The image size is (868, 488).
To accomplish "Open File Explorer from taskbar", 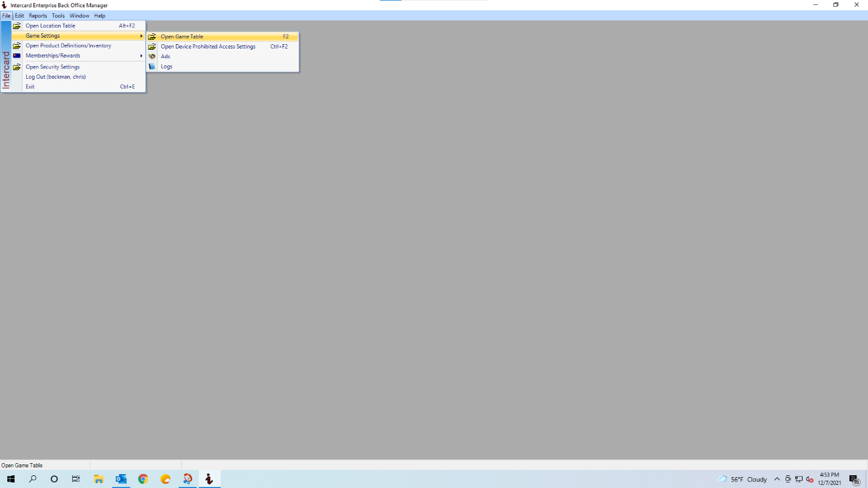I will click(99, 479).
